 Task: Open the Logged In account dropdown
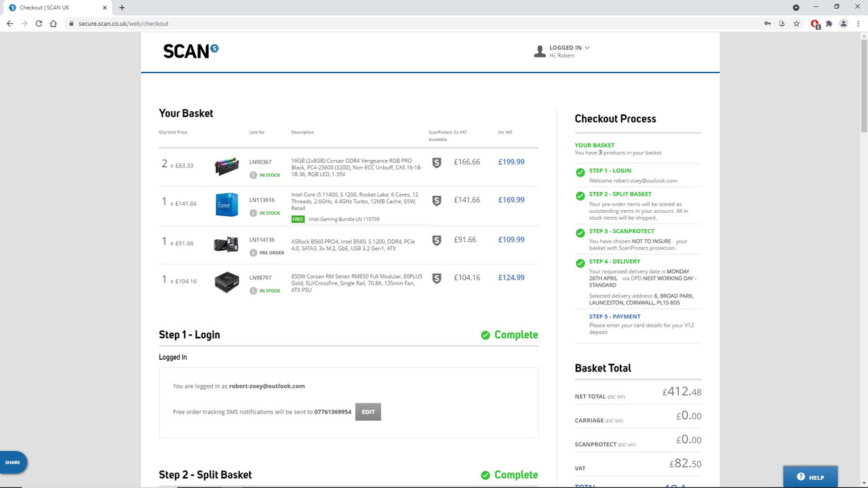click(x=570, y=47)
